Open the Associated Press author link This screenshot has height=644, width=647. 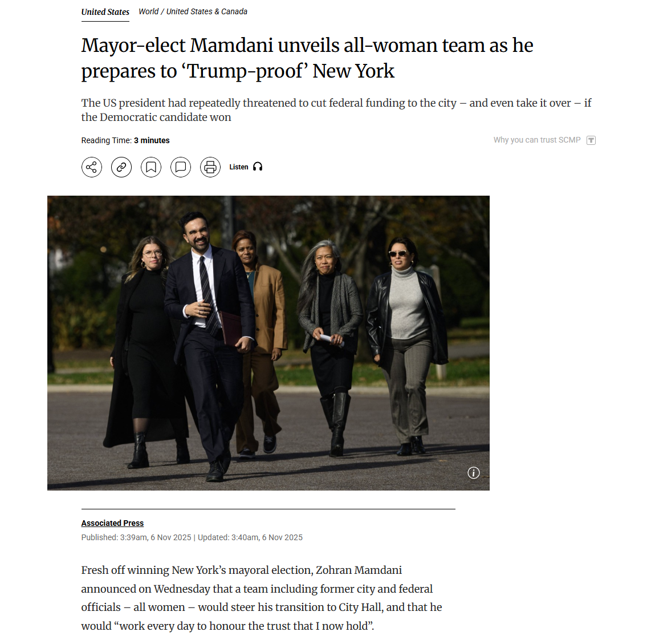pyautogui.click(x=112, y=523)
